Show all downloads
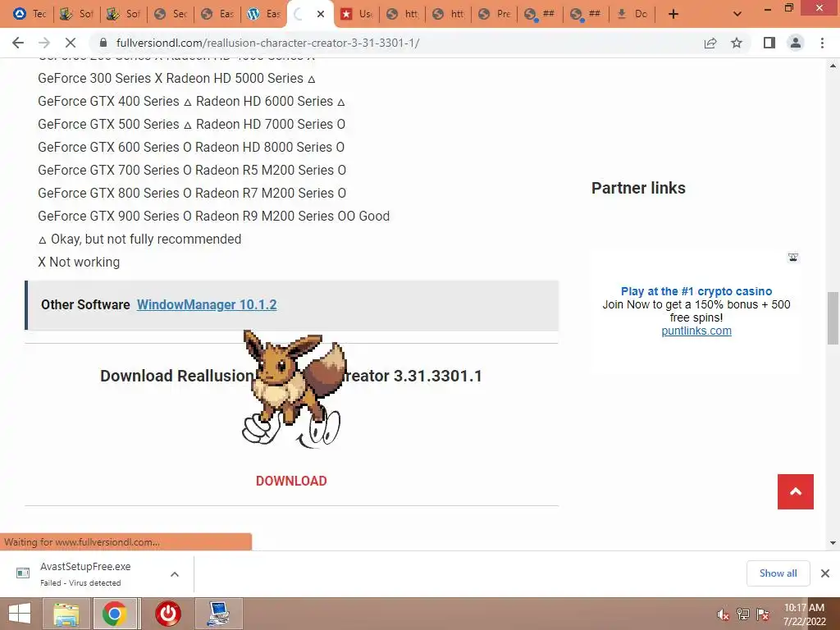The width and height of the screenshot is (840, 630). [778, 573]
